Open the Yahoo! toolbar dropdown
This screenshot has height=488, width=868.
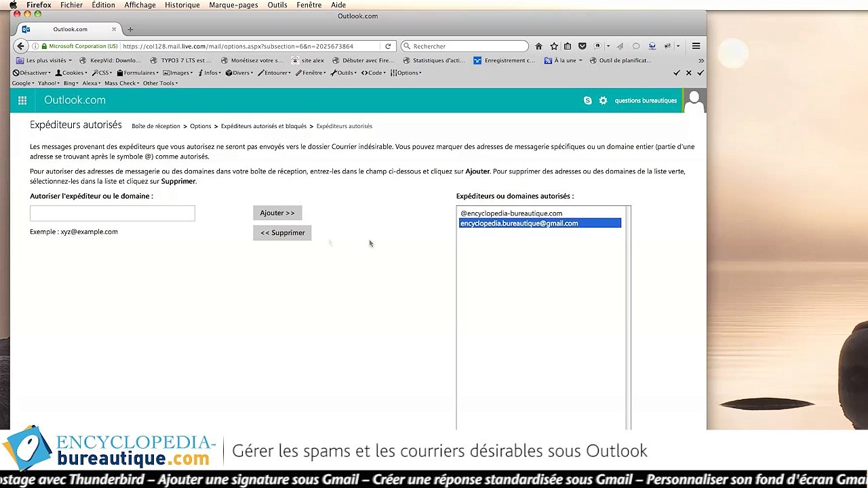(48, 83)
